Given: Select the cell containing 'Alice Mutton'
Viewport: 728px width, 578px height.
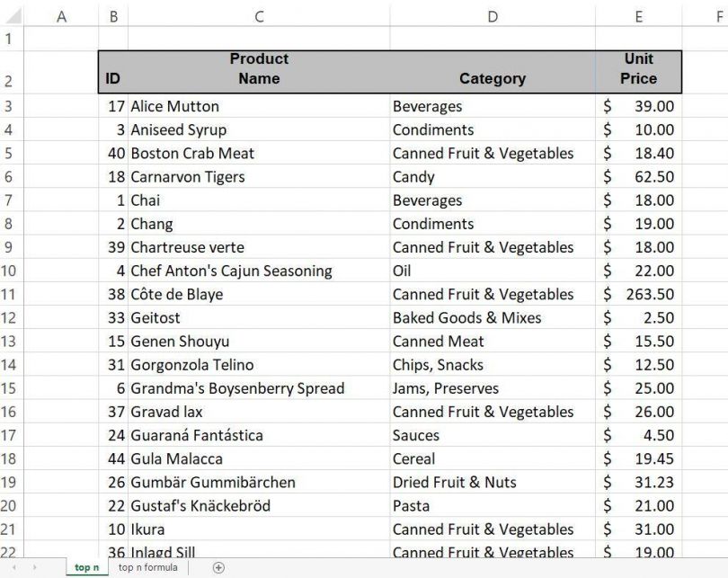Looking at the screenshot, I should click(x=259, y=106).
